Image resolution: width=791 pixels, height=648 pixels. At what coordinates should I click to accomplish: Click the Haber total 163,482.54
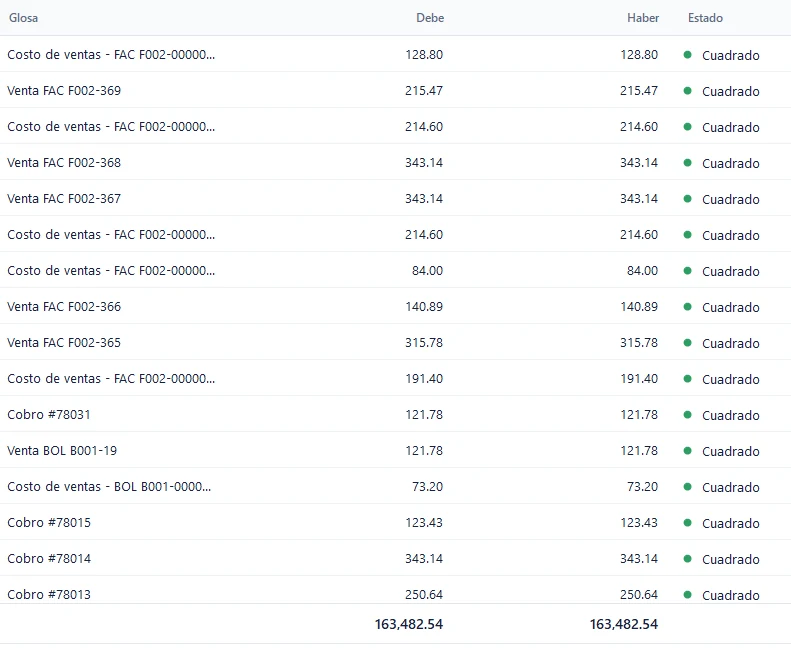pos(624,624)
